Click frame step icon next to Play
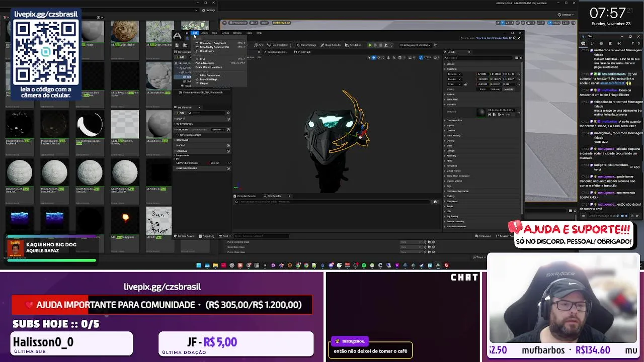The height and width of the screenshot is (362, 644). [375, 45]
